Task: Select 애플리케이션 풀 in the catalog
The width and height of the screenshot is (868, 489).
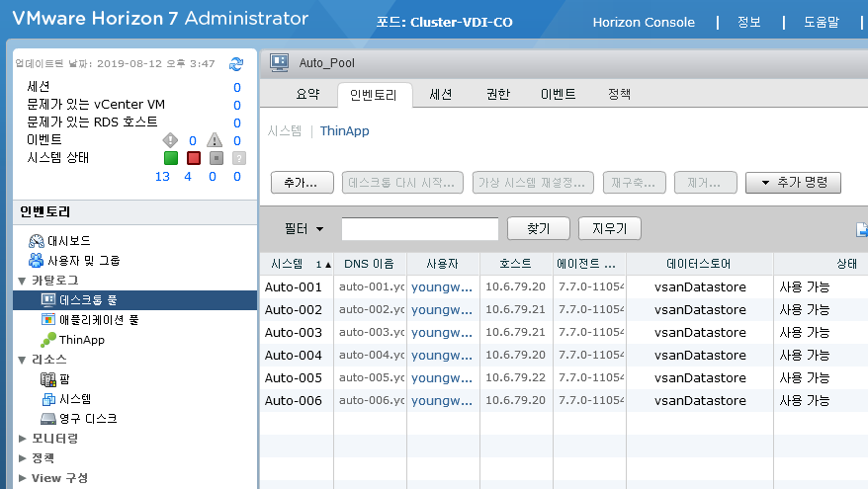Action: [90, 320]
